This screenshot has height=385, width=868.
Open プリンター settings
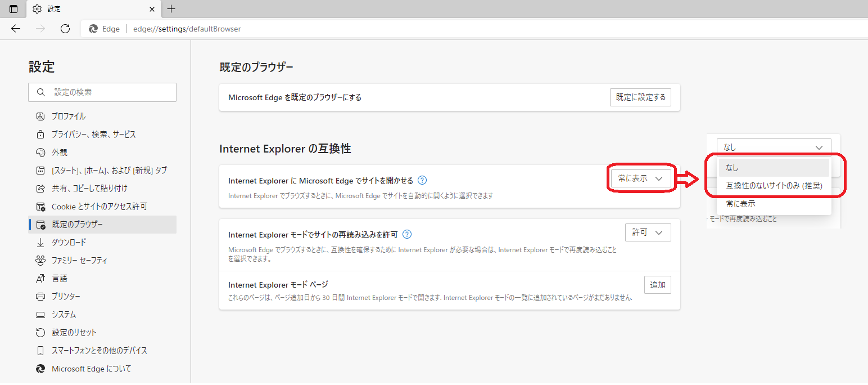pos(102,297)
